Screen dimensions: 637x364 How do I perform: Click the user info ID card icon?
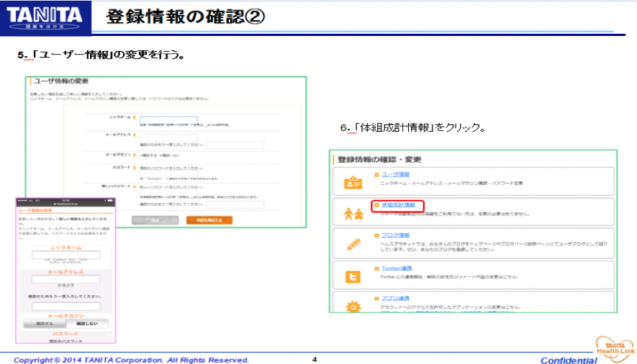click(x=353, y=182)
